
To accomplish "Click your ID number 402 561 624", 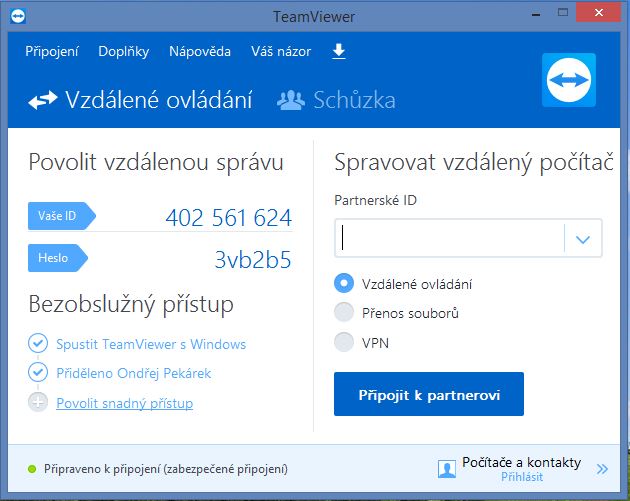I will pyautogui.click(x=229, y=218).
